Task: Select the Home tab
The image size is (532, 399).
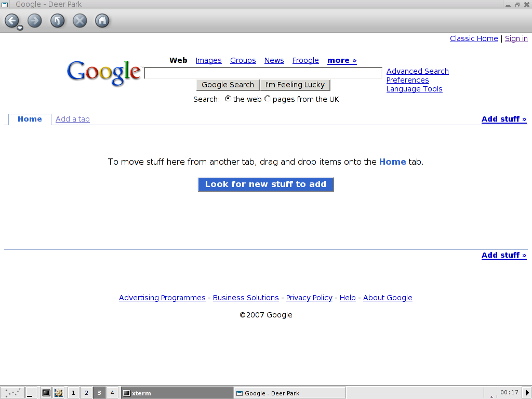Action: pos(30,119)
